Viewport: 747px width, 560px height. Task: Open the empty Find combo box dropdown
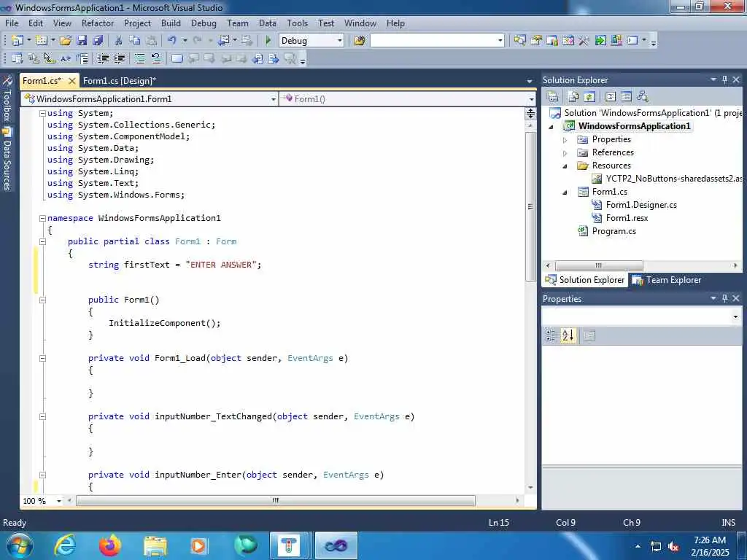[x=500, y=41]
